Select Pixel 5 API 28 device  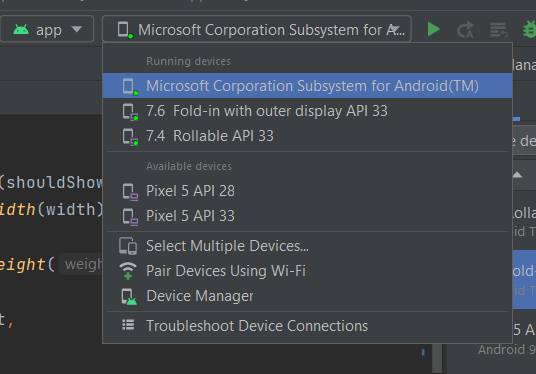pos(307,191)
